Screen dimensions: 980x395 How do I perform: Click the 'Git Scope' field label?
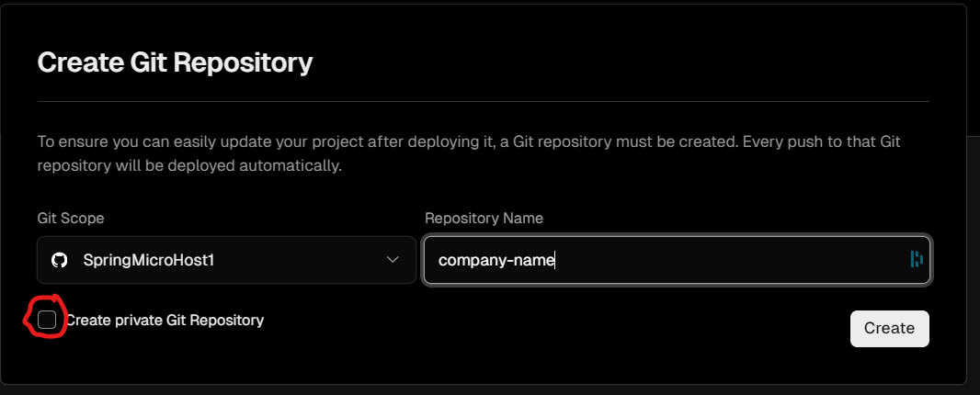[x=71, y=218]
